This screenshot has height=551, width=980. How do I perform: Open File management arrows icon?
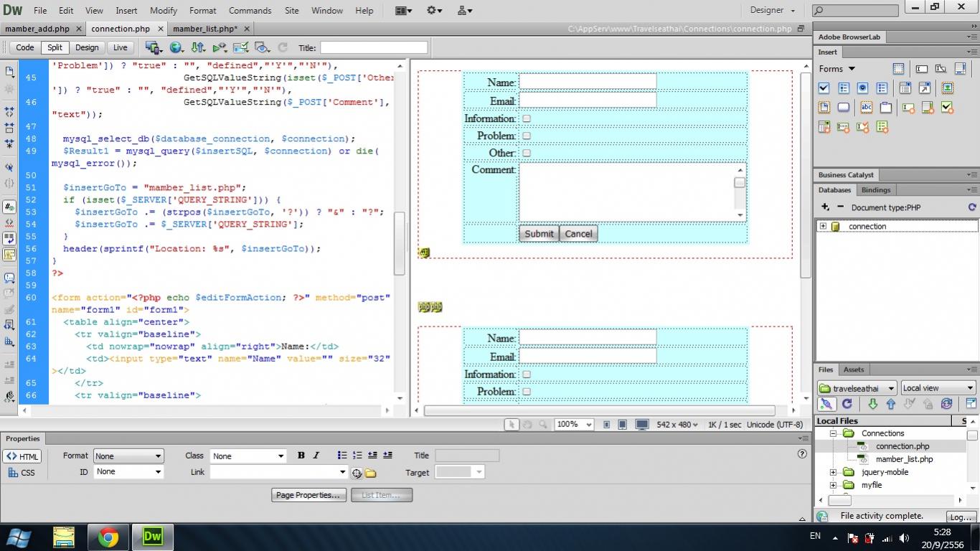(198, 47)
